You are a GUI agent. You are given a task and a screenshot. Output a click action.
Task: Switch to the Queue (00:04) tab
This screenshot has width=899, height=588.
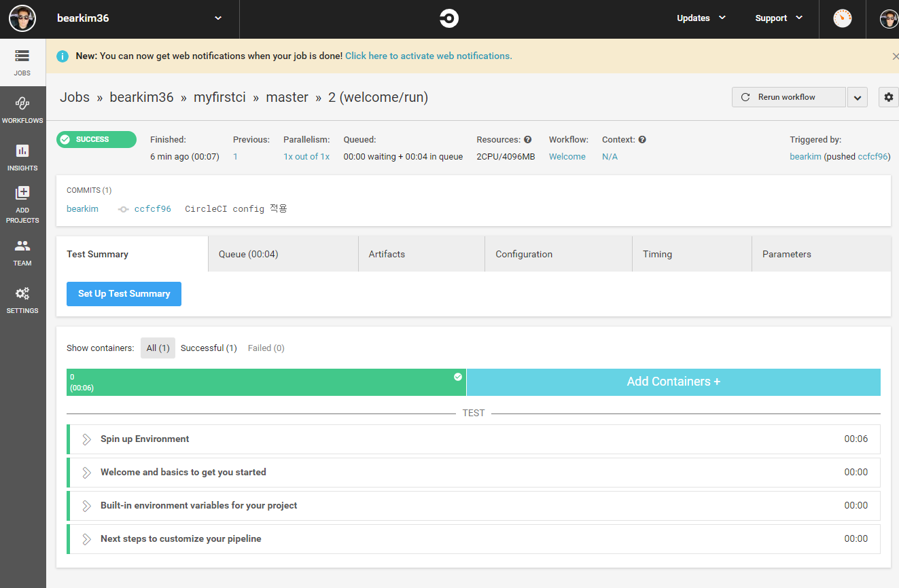283,254
